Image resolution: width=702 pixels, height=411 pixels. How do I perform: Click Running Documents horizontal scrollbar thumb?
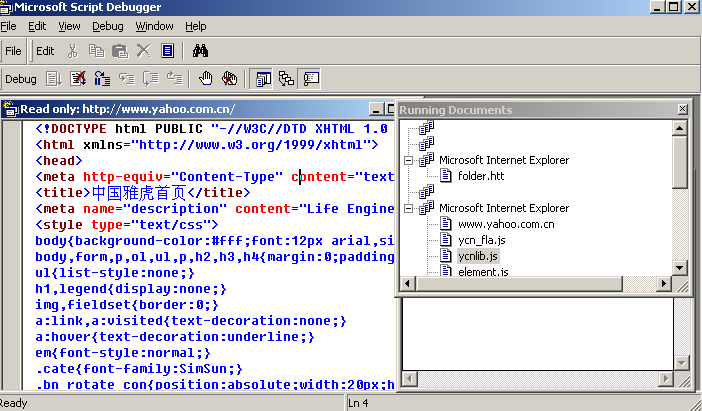coord(518,283)
